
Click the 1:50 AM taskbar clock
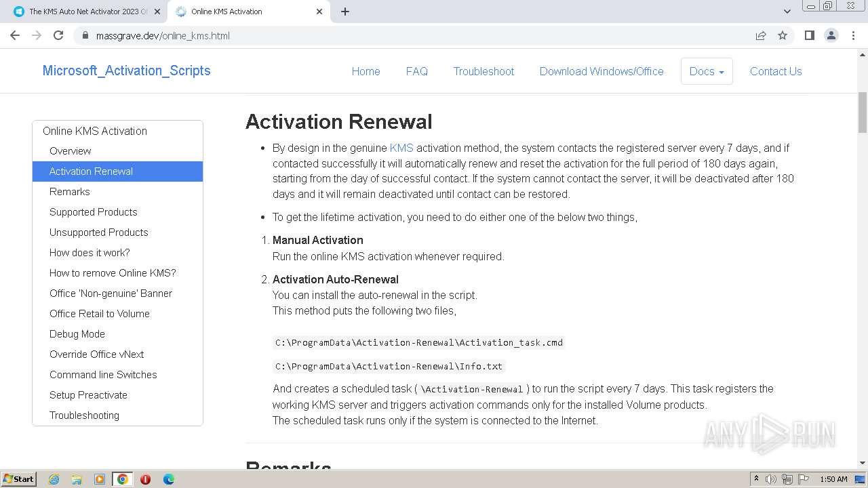point(833,479)
